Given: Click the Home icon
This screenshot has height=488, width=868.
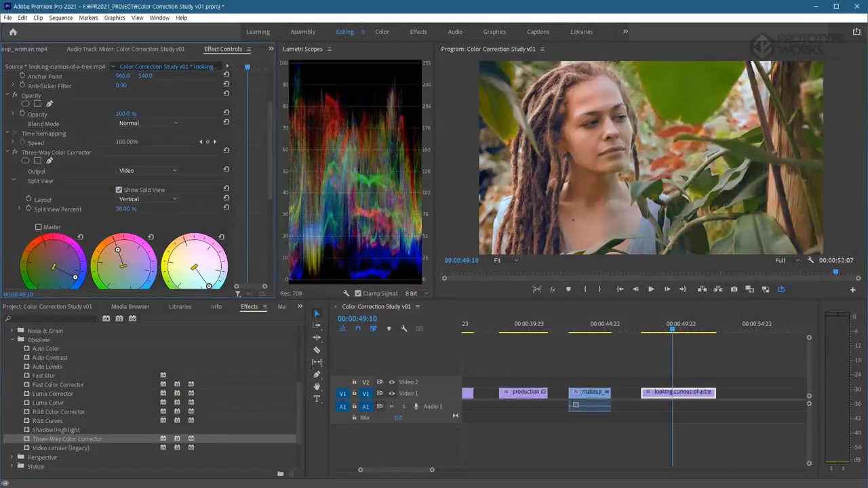Looking at the screenshot, I should (13, 32).
